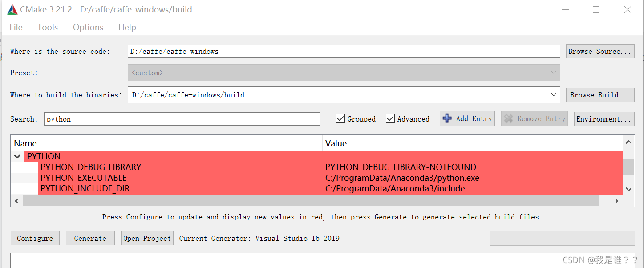
Task: Toggle the Advanced checkbox
Action: [x=390, y=118]
